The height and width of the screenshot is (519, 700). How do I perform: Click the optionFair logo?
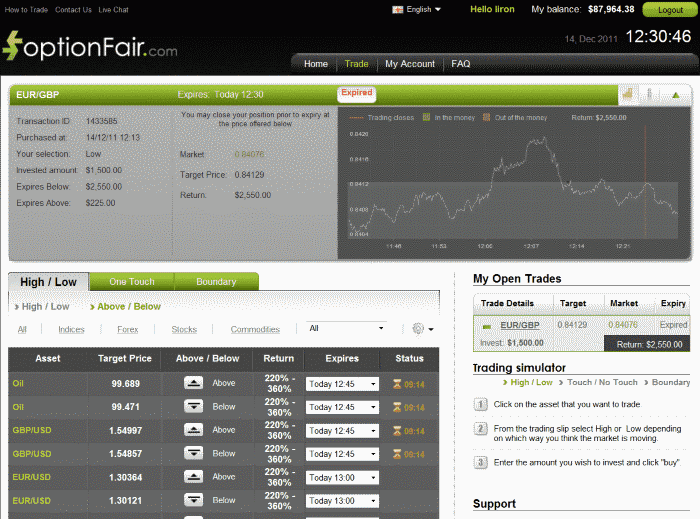pos(90,45)
